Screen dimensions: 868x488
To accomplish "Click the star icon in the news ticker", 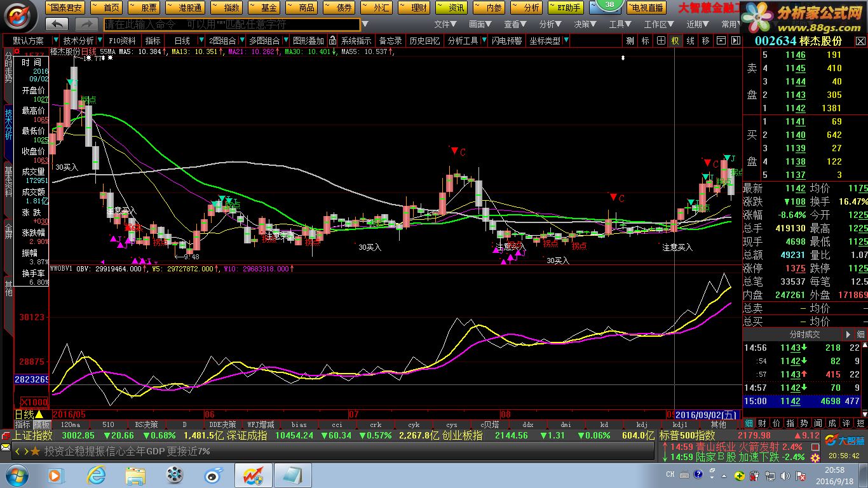I will 35,451.
